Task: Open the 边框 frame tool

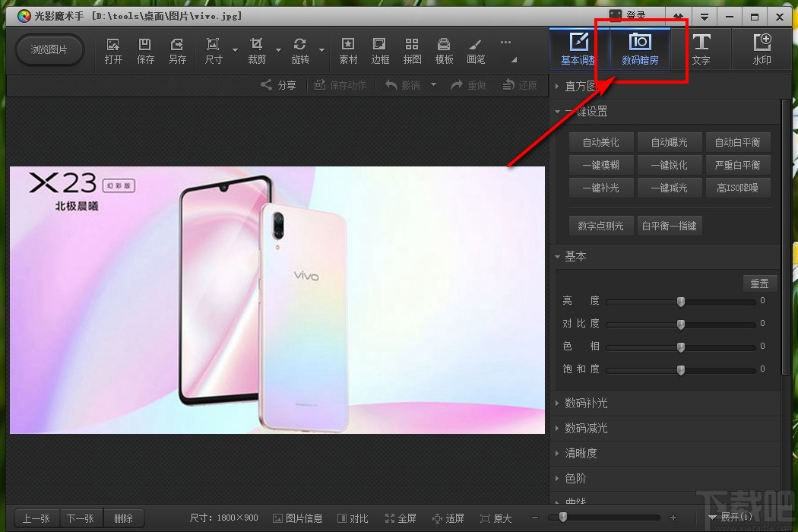Action: (380, 51)
